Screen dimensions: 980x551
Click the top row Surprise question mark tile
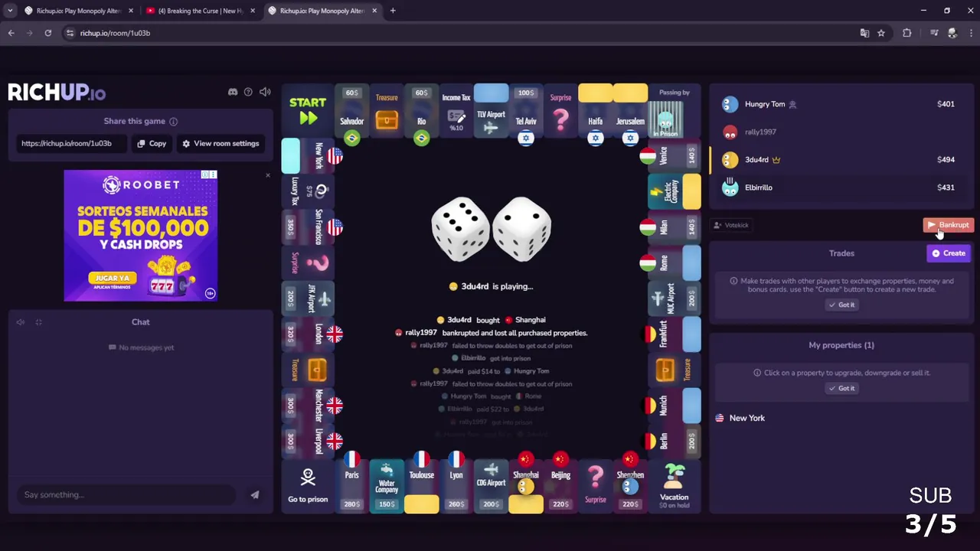560,112
